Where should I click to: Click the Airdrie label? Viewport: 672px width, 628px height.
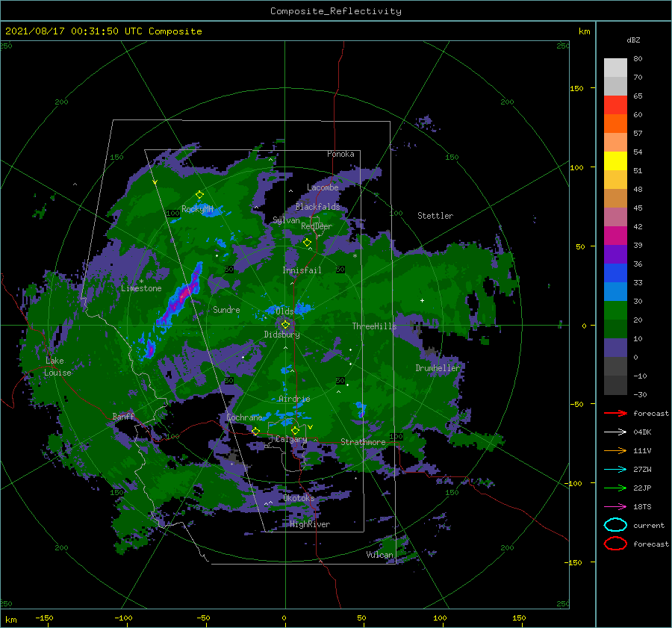[x=294, y=399]
